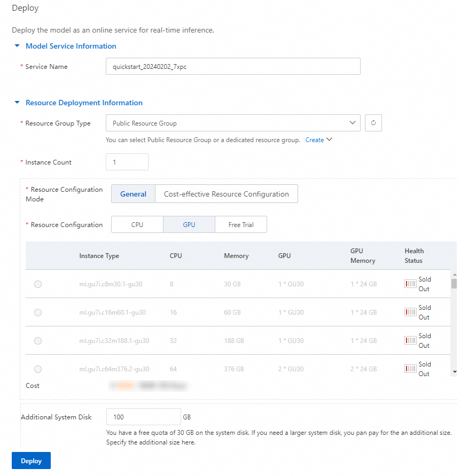Screen dimensions: 460x476
Task: Select the ml.gu7i.c64m376.2-gu30 radio button
Action: (x=38, y=369)
